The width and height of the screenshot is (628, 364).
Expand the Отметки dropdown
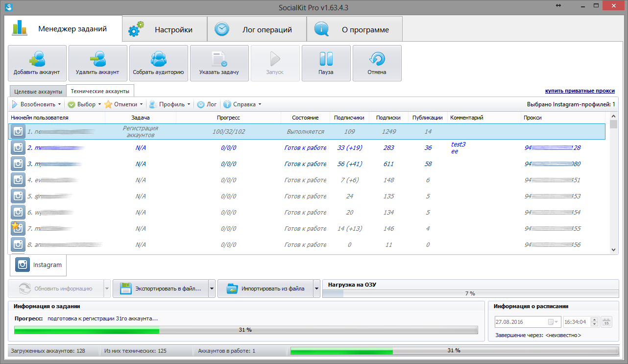[x=124, y=104]
